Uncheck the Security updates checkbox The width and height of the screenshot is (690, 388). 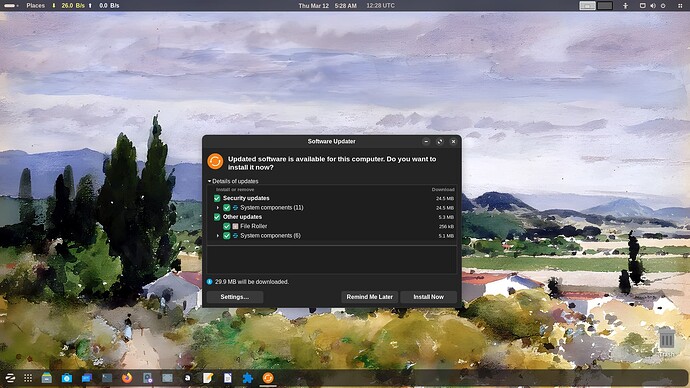(217, 198)
